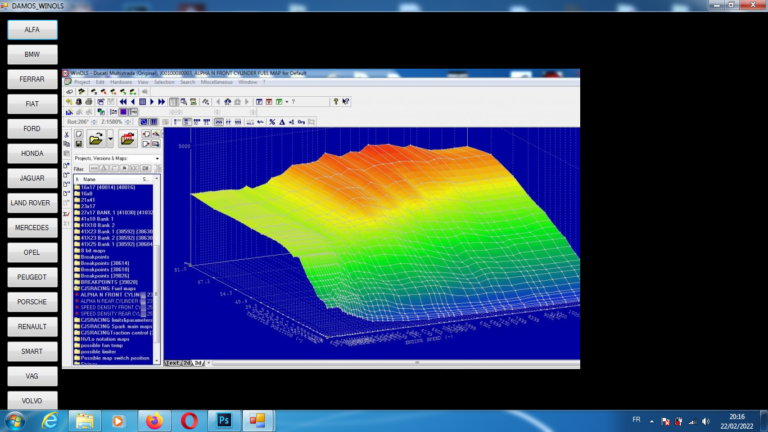Click the percent change icon

click(272, 122)
